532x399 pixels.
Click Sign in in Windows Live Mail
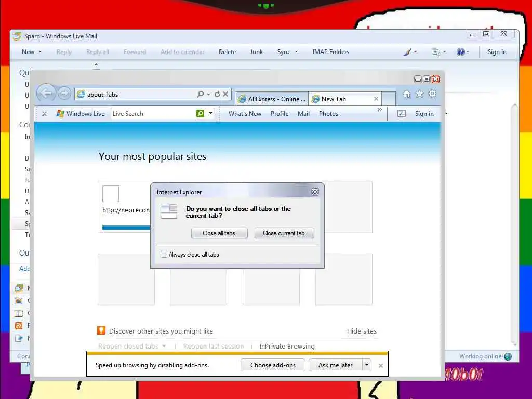(x=497, y=52)
